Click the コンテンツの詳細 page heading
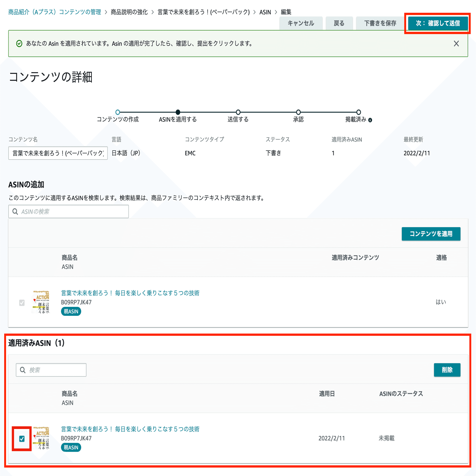Viewport: 476px width, 476px height. point(50,77)
